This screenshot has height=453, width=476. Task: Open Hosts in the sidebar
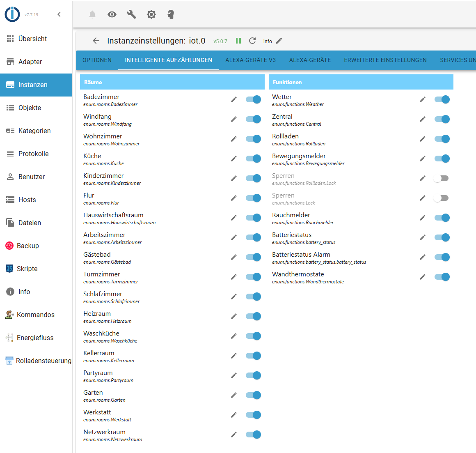[x=36, y=200]
